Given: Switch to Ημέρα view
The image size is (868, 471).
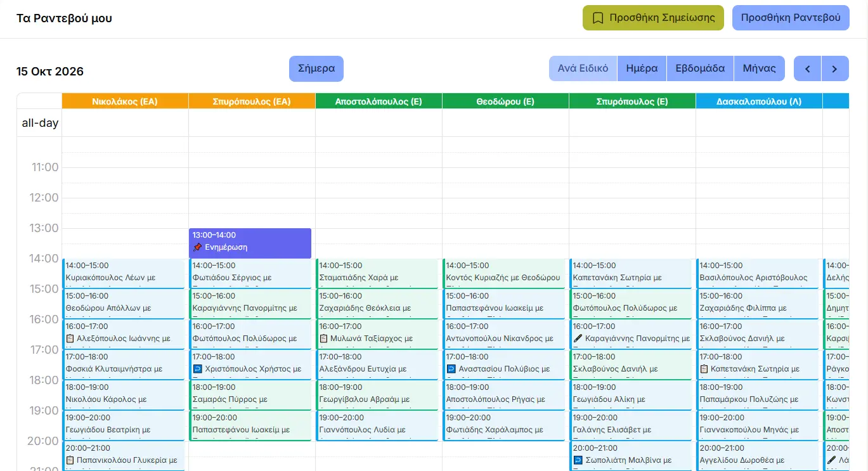Looking at the screenshot, I should click(642, 68).
